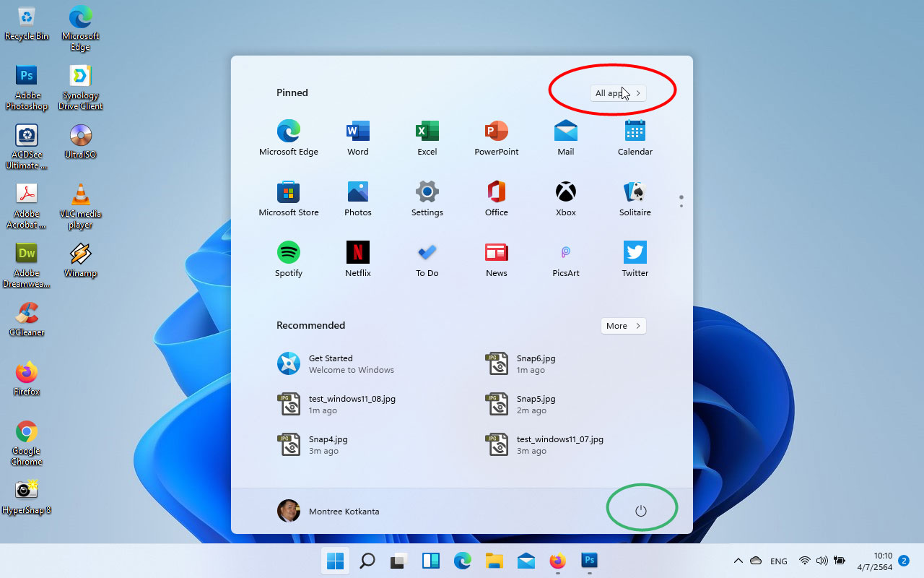This screenshot has height=578, width=924.
Task: Open the power options button
Action: click(641, 511)
